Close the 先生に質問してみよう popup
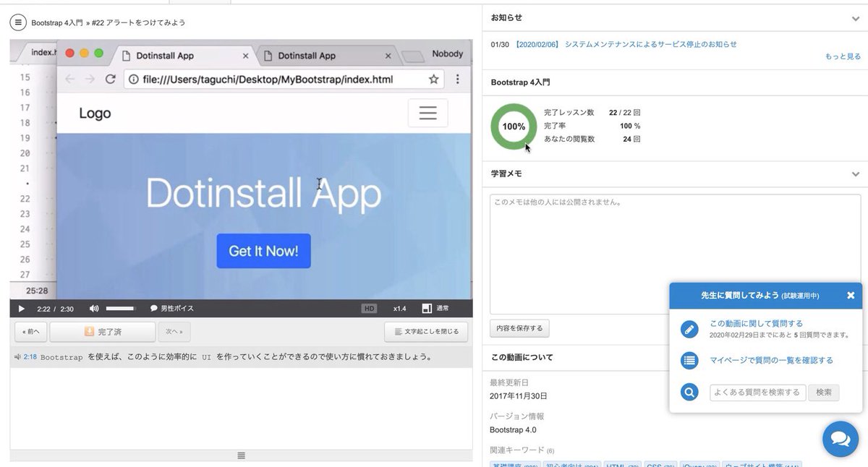The image size is (868, 467). click(851, 295)
